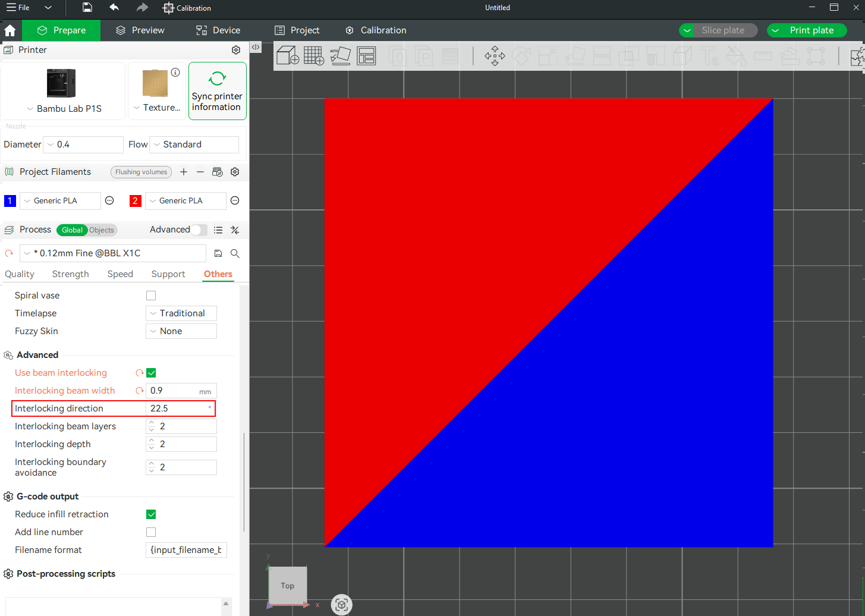Screen dimensions: 865x616
Task: Click the search process settings icon
Action: point(235,253)
